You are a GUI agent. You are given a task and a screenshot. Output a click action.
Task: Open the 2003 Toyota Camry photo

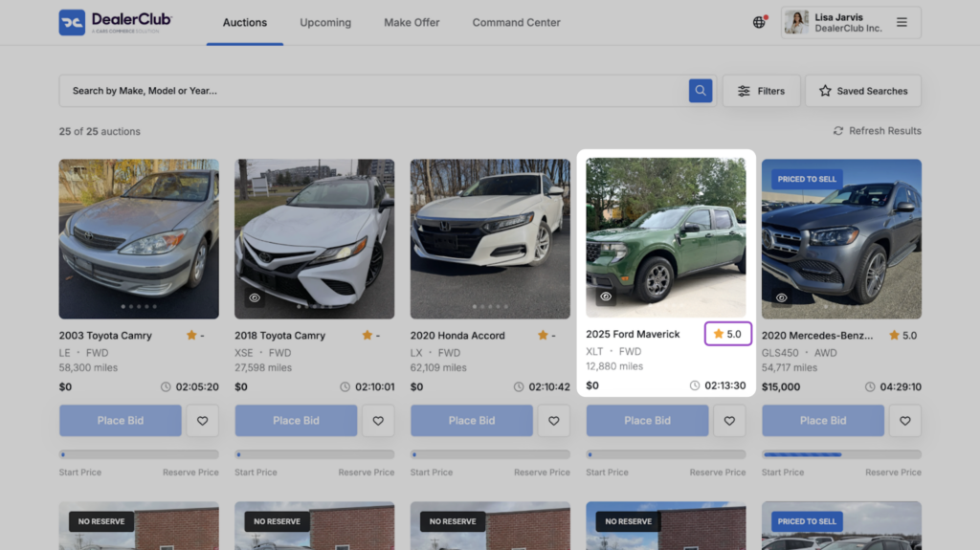(139, 239)
